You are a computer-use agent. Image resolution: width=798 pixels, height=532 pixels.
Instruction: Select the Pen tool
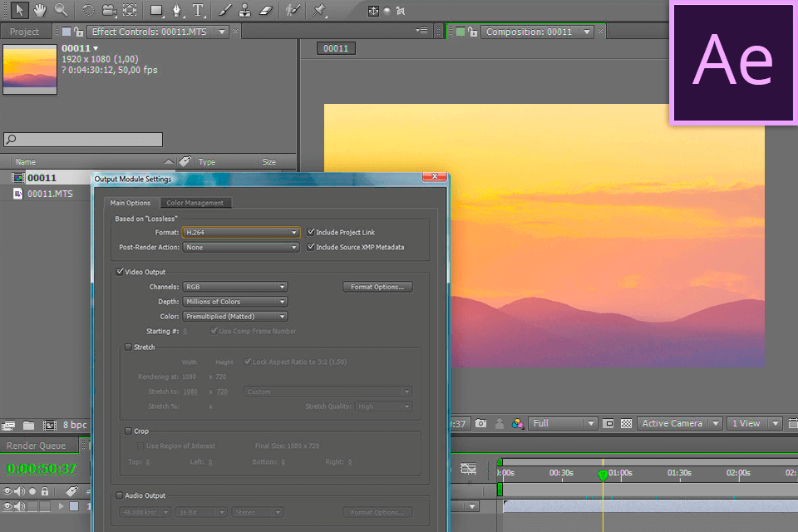(176, 10)
